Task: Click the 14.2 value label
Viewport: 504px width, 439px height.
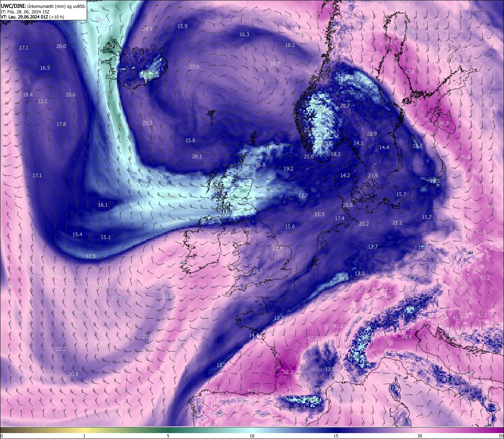Action: pos(345,175)
